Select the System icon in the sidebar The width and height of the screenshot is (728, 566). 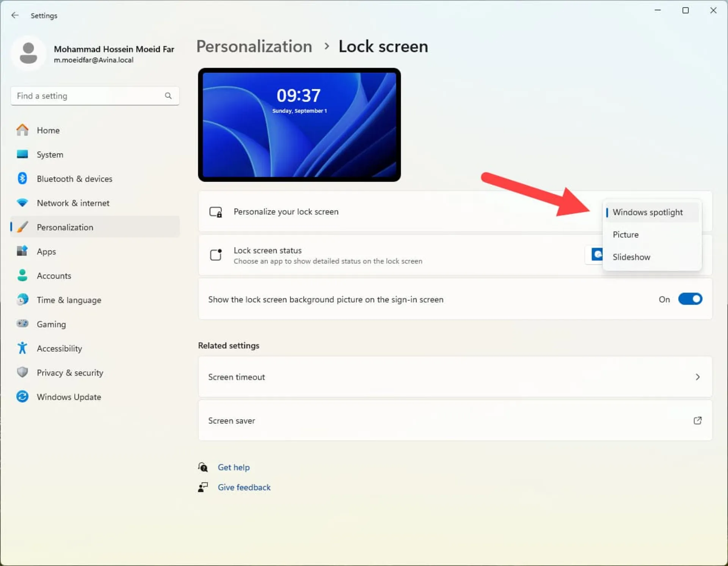point(22,154)
